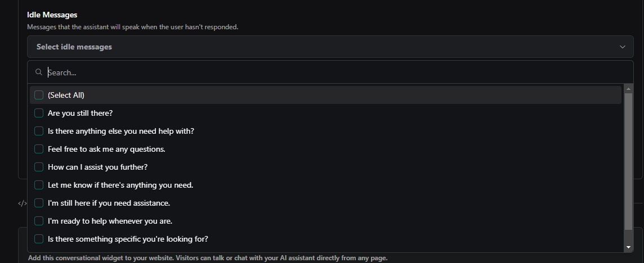Focus the Search input field
This screenshot has height=263, width=644.
tap(337, 72)
